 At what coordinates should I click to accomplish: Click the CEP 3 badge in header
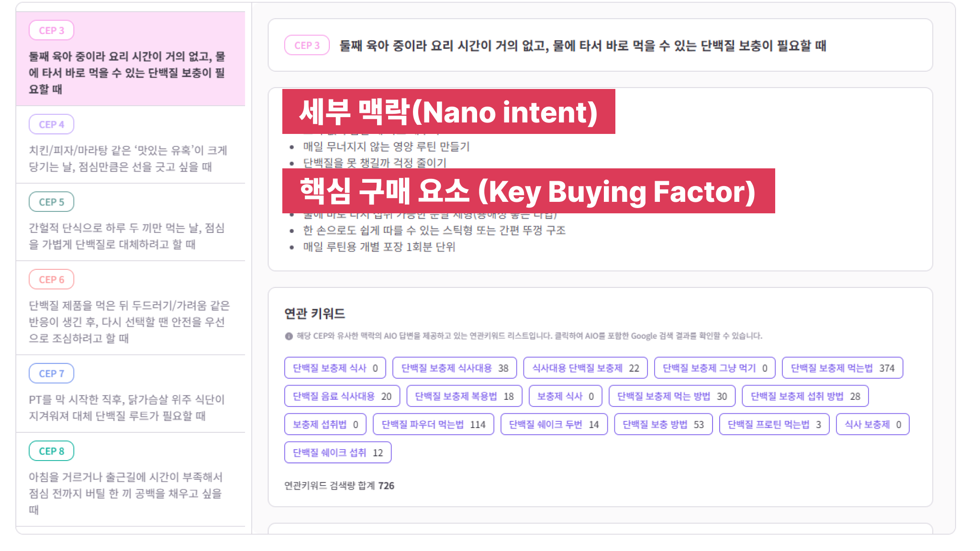(307, 45)
